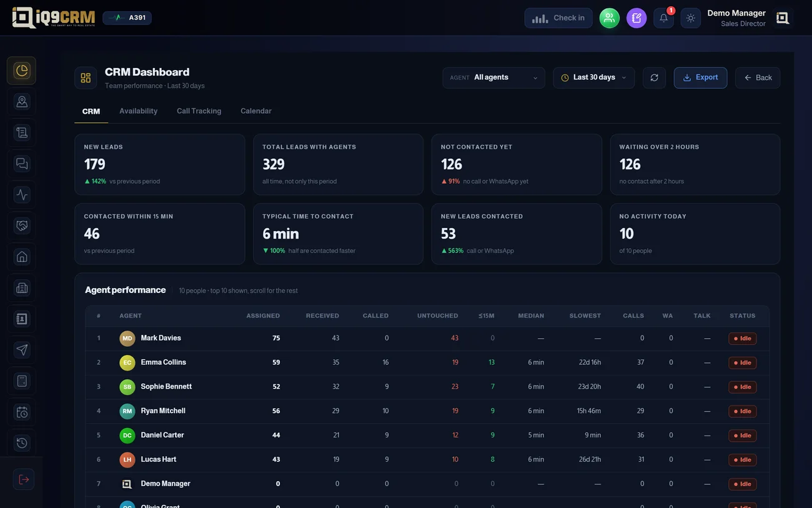Export the dashboard report
Viewport: 812px width, 508px height.
[700, 78]
